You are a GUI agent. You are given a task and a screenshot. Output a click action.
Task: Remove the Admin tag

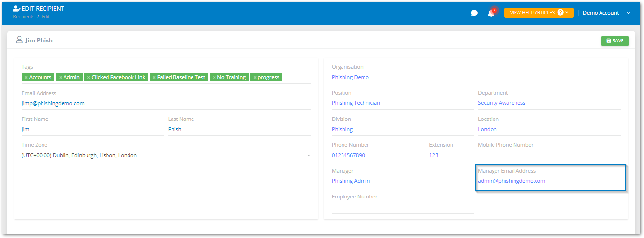[x=61, y=77]
